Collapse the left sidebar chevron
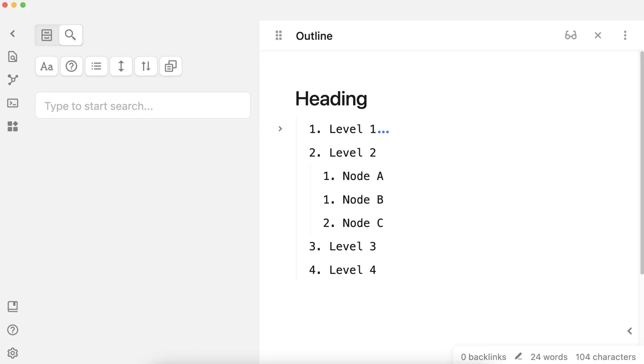 (13, 33)
